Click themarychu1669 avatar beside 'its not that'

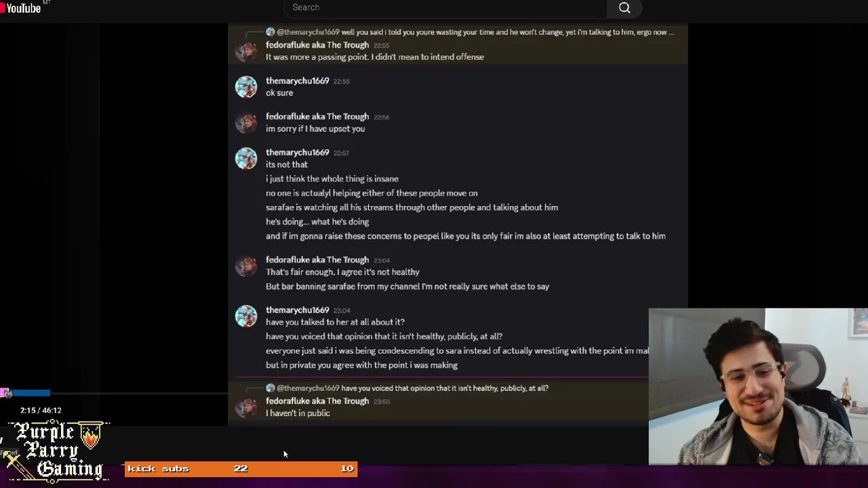click(x=246, y=159)
